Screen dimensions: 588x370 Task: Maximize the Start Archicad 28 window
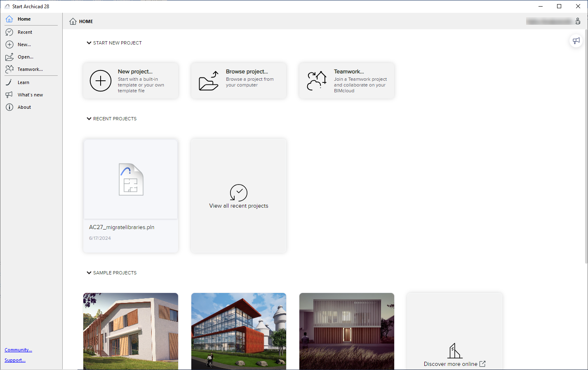pos(559,6)
